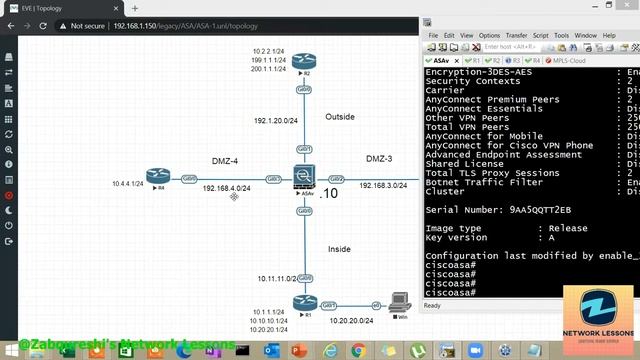This screenshot has width=640, height=360.
Task: Select the Win PC node
Action: pos(400,303)
